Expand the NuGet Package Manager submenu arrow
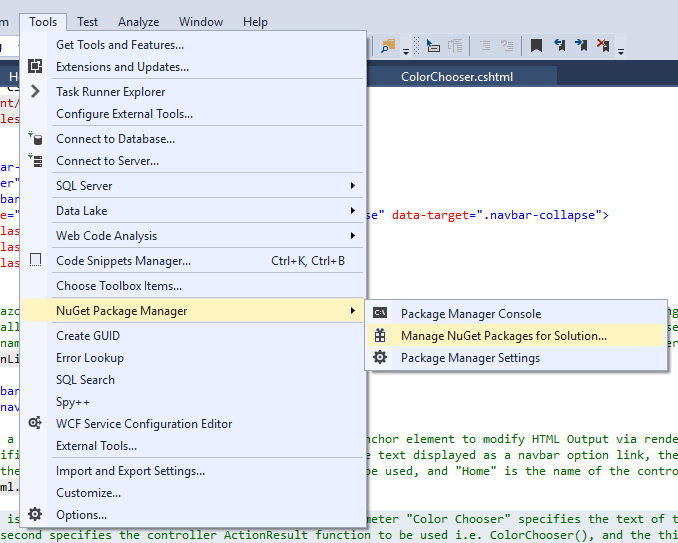The height and width of the screenshot is (543, 678). click(x=353, y=310)
